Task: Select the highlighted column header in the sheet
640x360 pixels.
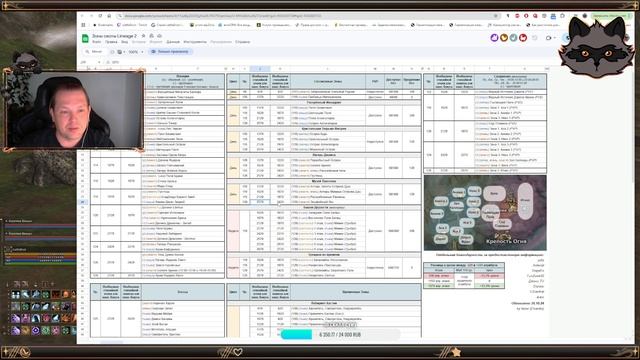Action: [260, 69]
